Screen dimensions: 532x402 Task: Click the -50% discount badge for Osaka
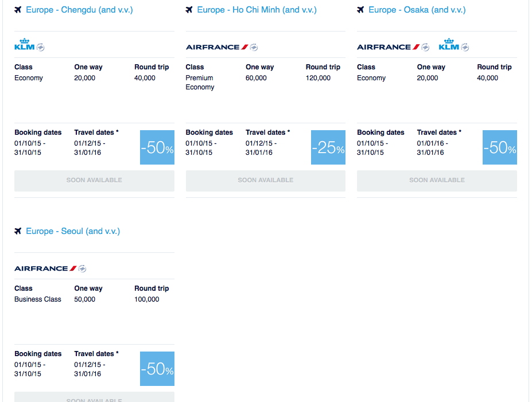499,147
